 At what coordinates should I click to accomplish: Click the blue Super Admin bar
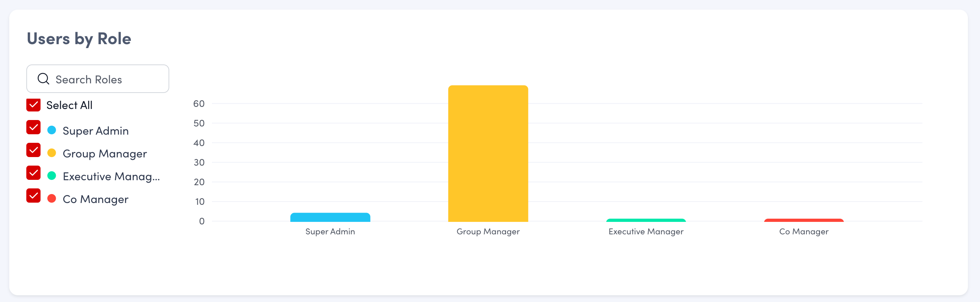(x=330, y=218)
